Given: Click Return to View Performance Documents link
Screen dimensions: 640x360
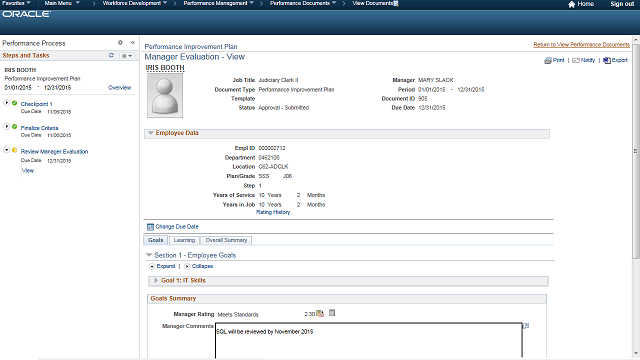Looking at the screenshot, I should click(582, 44).
